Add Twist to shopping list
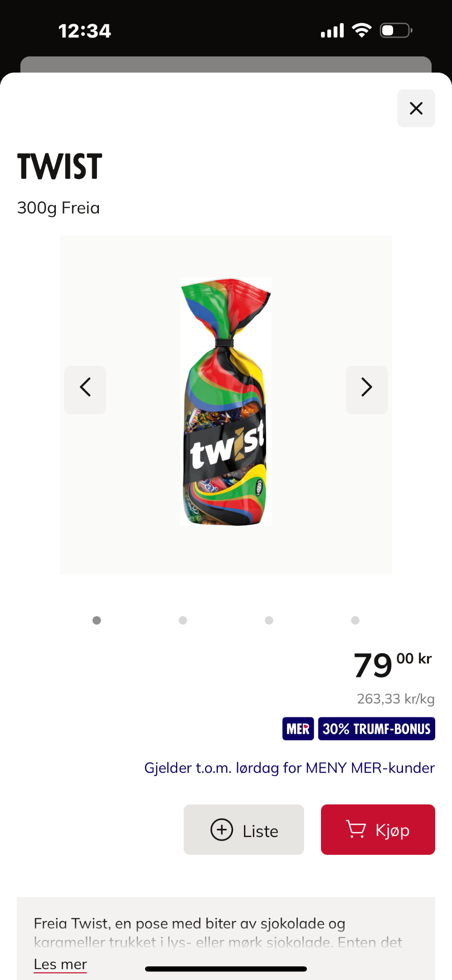 pyautogui.click(x=243, y=830)
